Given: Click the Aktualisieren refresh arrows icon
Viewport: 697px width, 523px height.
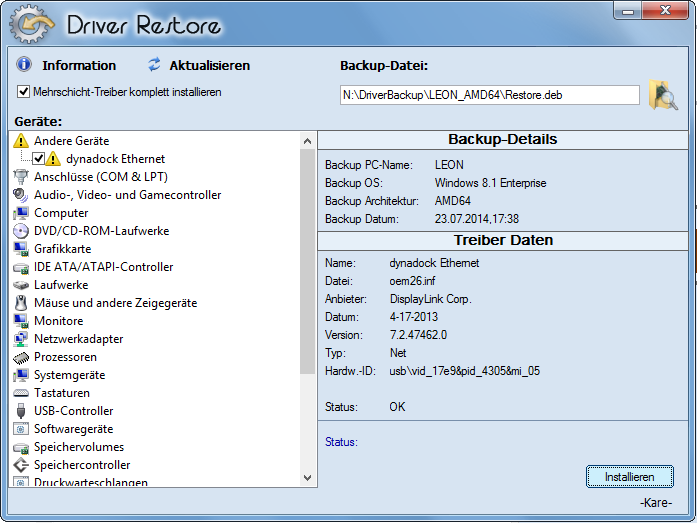Looking at the screenshot, I should tap(154, 65).
